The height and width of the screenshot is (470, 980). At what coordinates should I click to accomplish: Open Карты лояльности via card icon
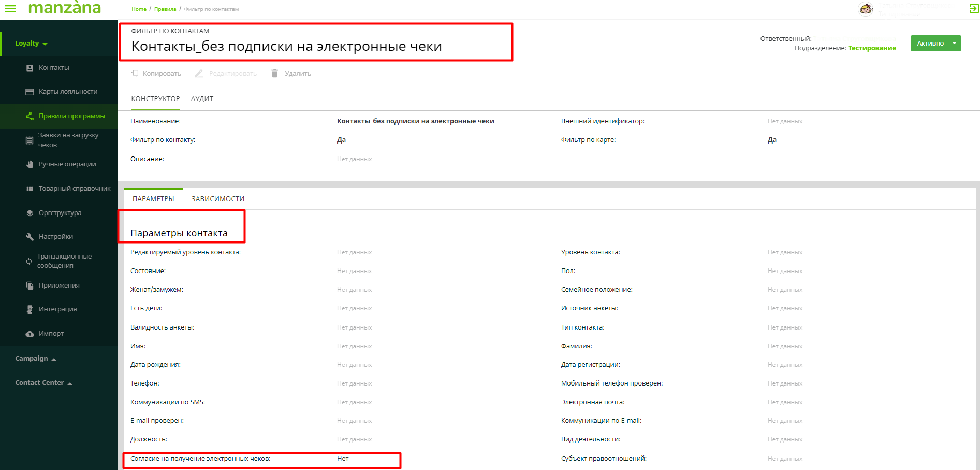(x=30, y=92)
